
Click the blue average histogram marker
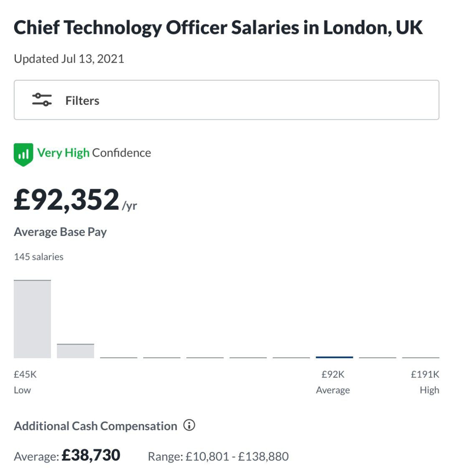tap(334, 357)
